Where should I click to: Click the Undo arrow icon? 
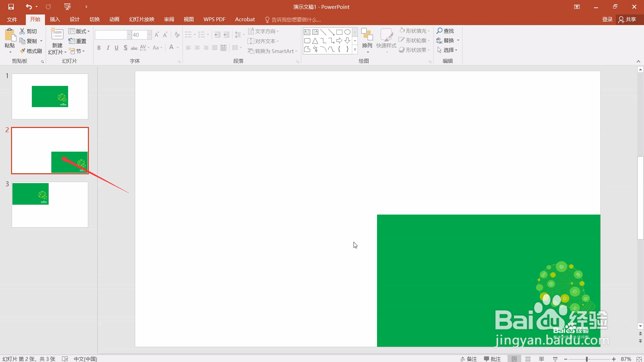(29, 7)
